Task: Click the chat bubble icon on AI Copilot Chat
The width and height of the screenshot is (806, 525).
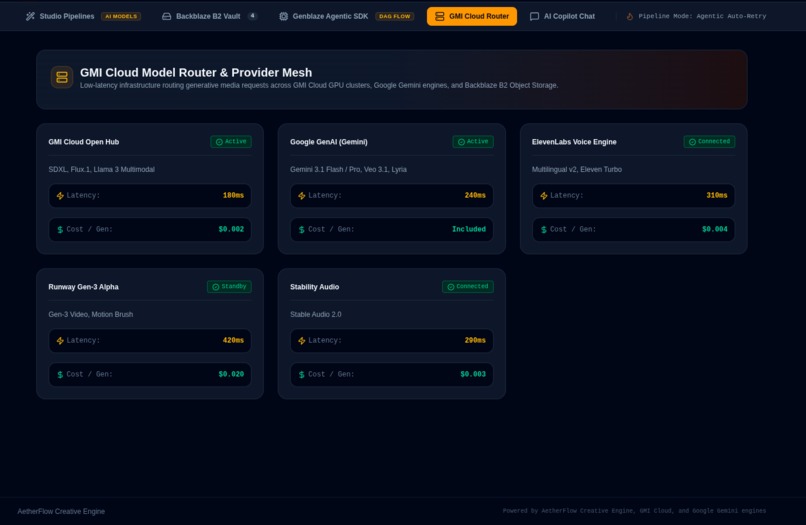Action: pyautogui.click(x=535, y=16)
